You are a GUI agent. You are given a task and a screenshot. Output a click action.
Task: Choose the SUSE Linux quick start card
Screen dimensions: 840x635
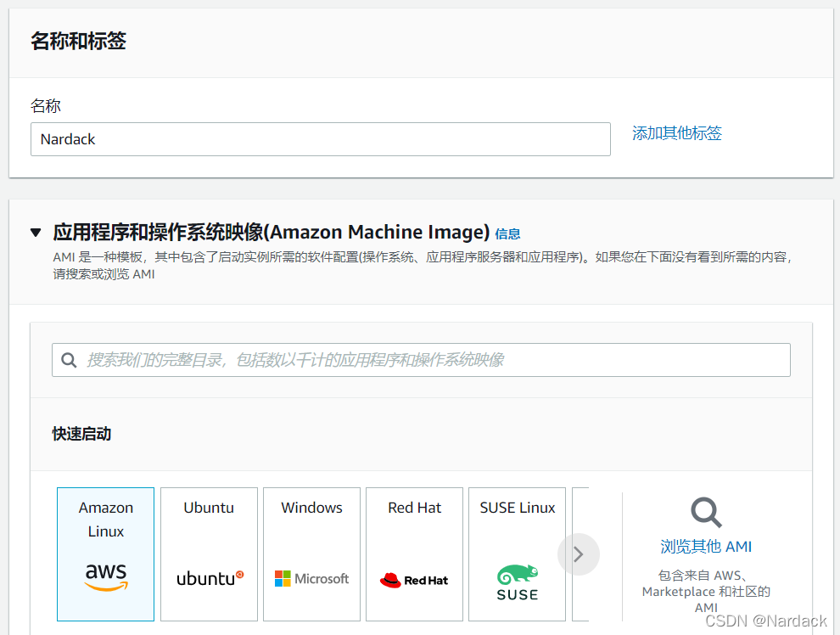517,554
